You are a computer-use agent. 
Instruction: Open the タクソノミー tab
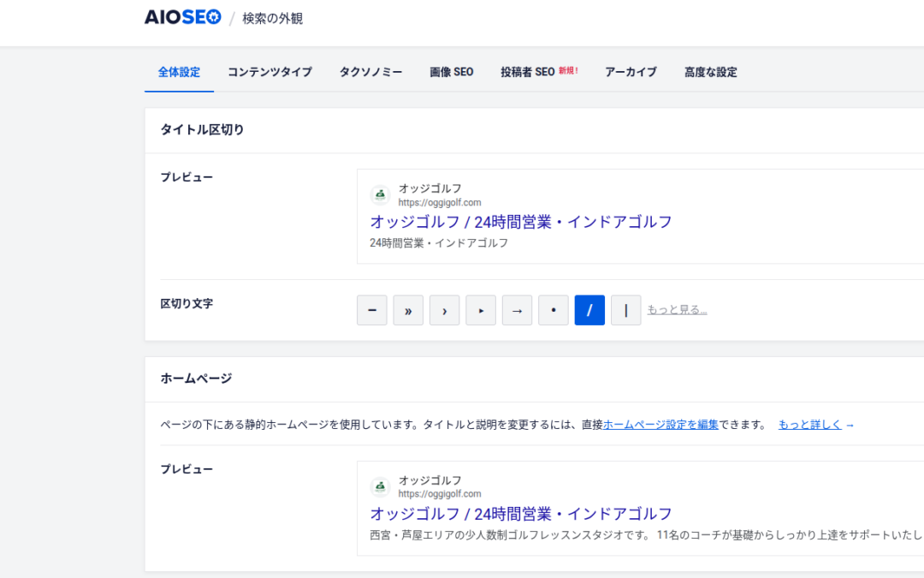click(x=370, y=72)
